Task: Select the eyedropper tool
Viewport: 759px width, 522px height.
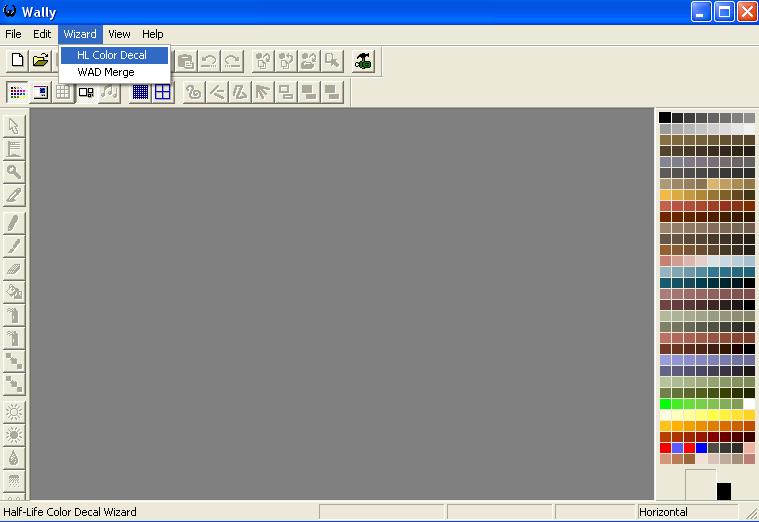Action: coord(14,195)
